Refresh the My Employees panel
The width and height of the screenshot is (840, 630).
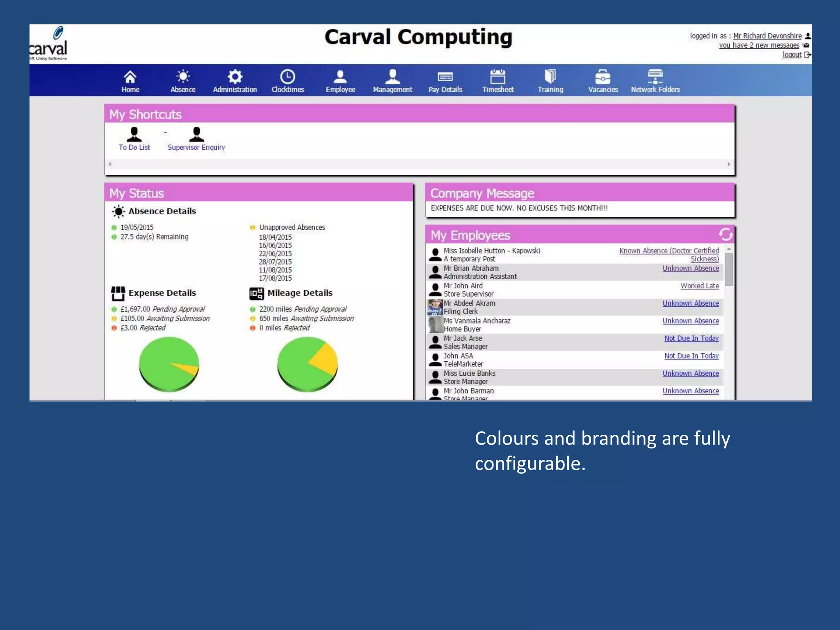726,234
